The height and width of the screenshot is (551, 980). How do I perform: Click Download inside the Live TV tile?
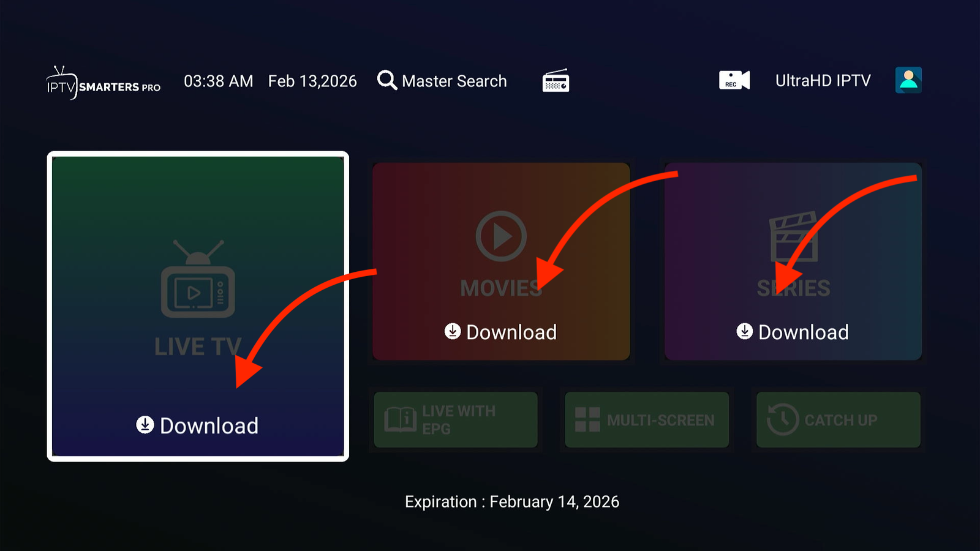[197, 425]
